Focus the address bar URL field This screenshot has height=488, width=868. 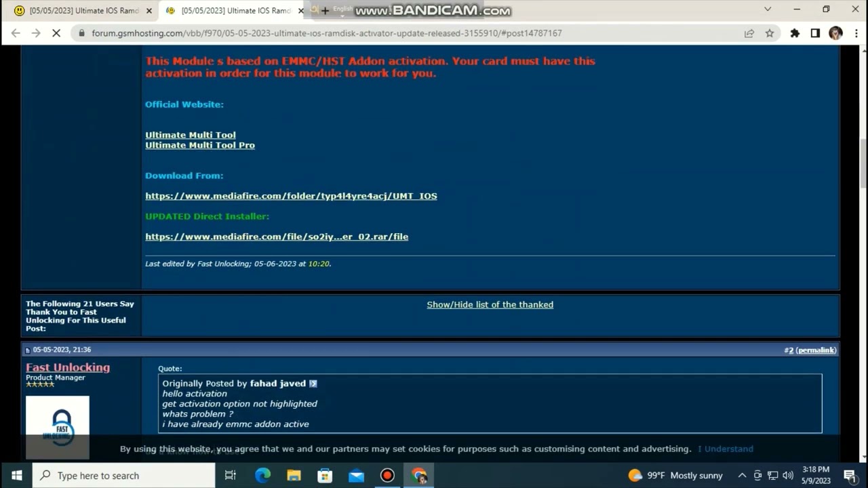click(x=407, y=33)
